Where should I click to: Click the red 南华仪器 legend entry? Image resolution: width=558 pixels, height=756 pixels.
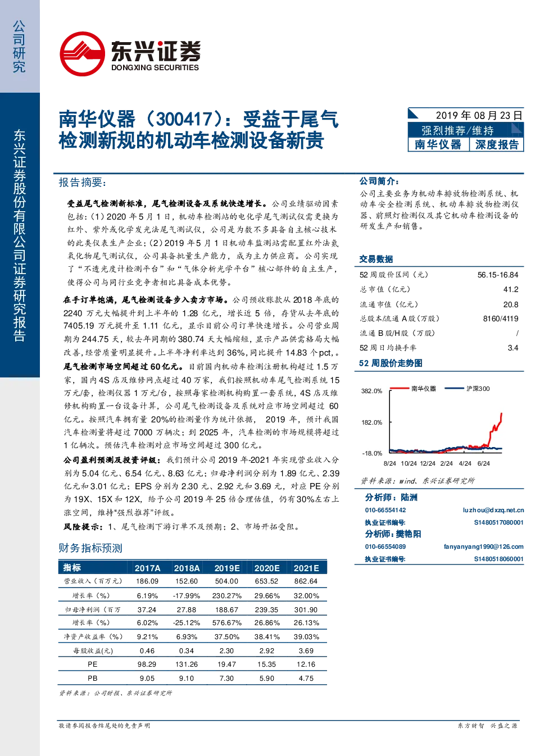click(414, 388)
